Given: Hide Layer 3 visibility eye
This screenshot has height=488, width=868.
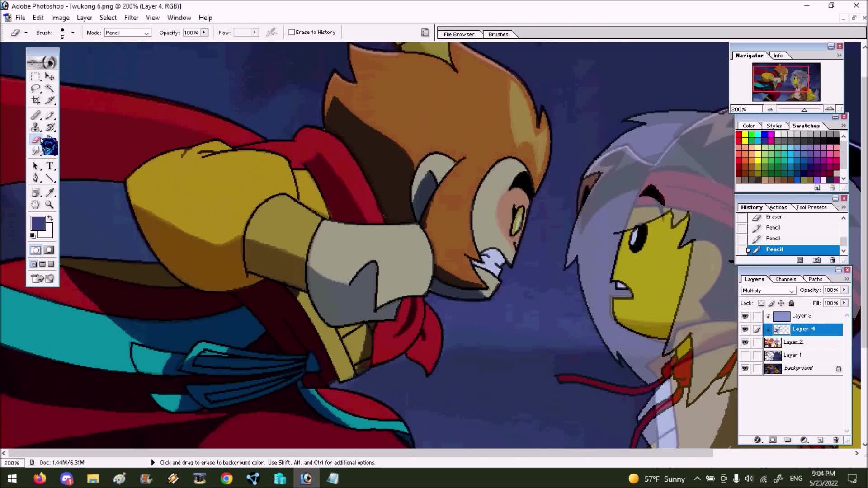Looking at the screenshot, I should (745, 316).
